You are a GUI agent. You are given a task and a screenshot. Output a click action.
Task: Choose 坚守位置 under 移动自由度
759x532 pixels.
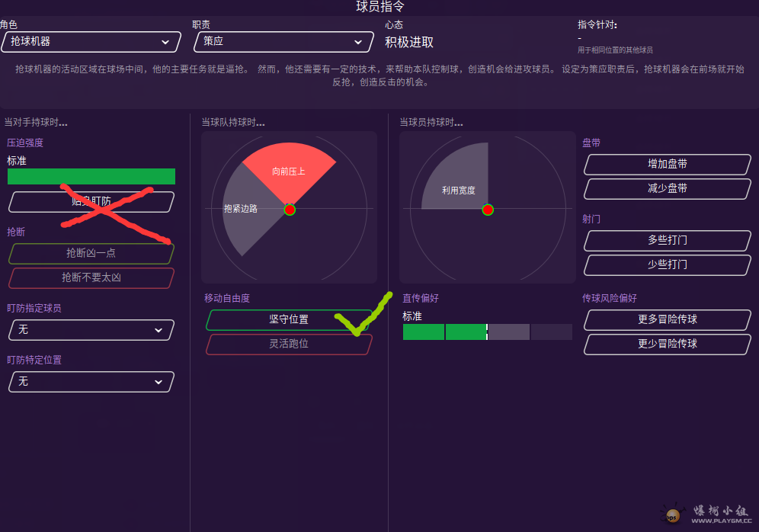pos(288,320)
